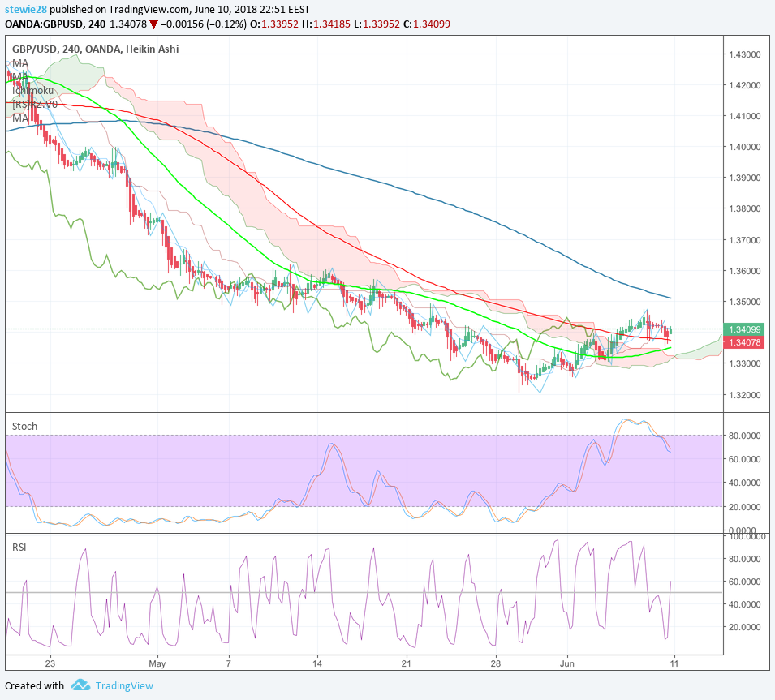Click the closing price C:1.34099 value
775x700 pixels.
(427, 24)
